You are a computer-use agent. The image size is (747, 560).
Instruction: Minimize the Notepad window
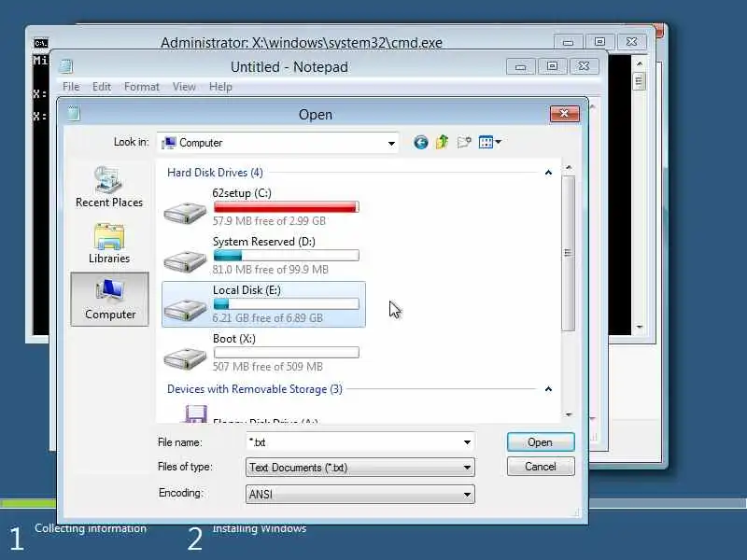(x=521, y=66)
